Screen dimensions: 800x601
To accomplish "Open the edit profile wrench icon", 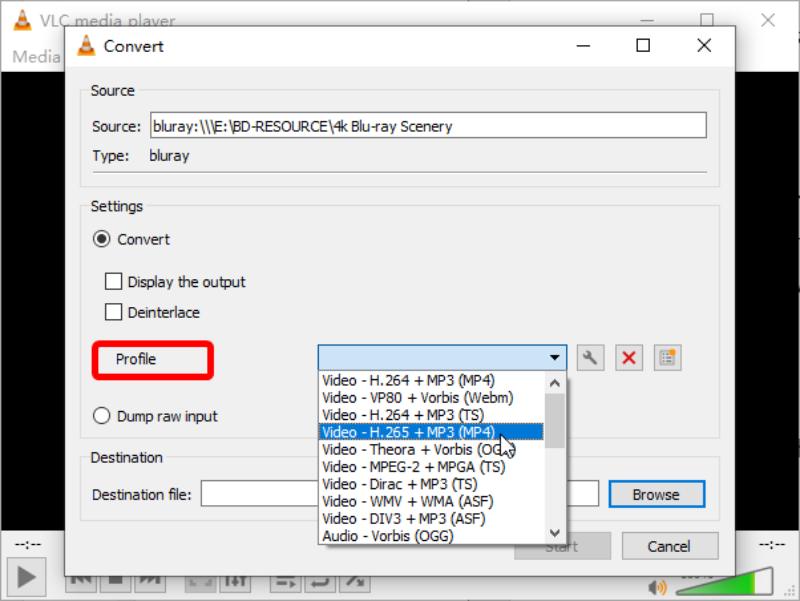I will tap(590, 358).
